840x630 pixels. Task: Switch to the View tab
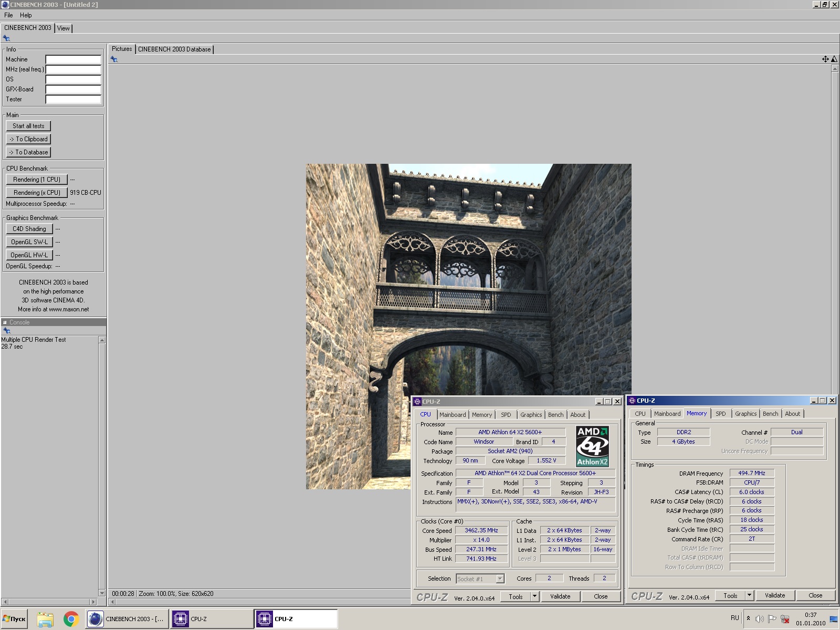(x=64, y=28)
